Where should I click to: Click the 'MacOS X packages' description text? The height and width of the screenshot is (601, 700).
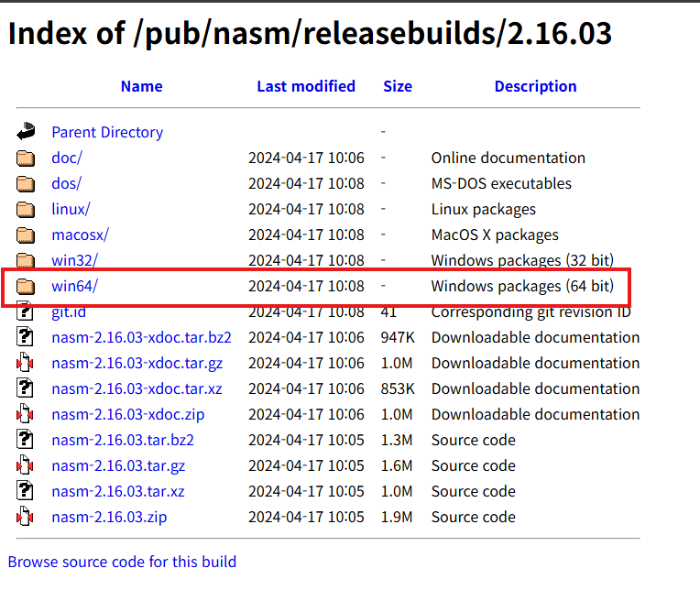tap(495, 235)
